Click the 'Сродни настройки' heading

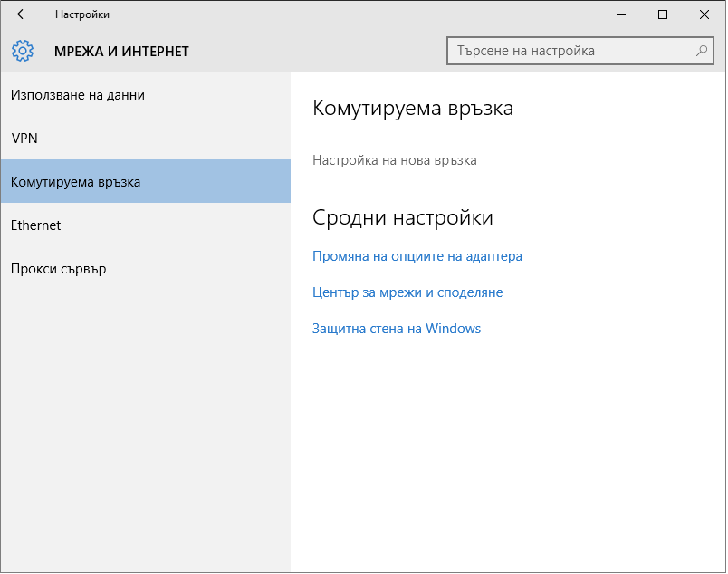tap(403, 217)
